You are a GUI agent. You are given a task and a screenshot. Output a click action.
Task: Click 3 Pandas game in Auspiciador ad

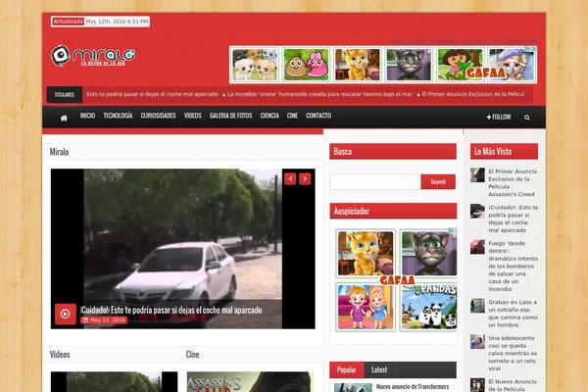(428, 307)
